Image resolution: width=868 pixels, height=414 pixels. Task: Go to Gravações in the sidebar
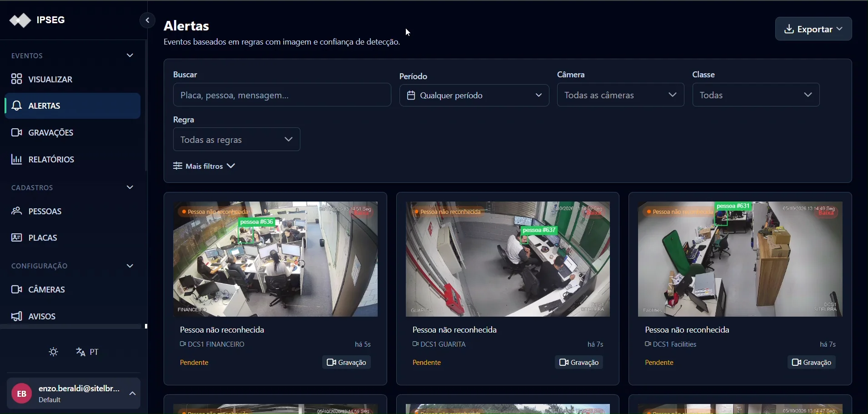72,133
